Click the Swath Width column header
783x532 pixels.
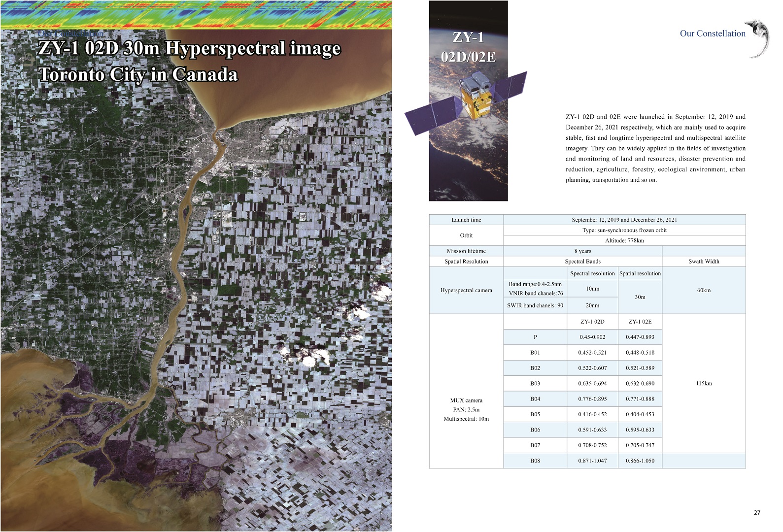click(x=703, y=262)
